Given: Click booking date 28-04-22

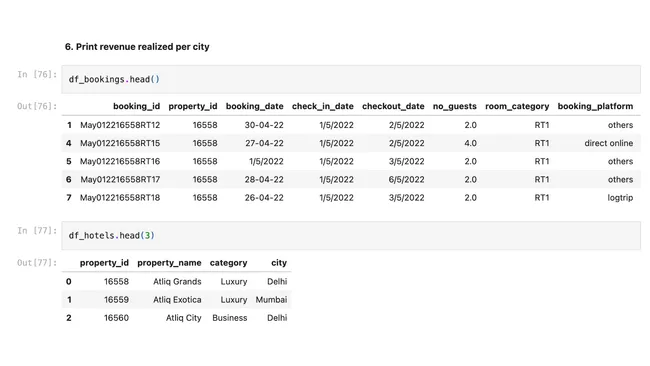Looking at the screenshot, I should (264, 180).
